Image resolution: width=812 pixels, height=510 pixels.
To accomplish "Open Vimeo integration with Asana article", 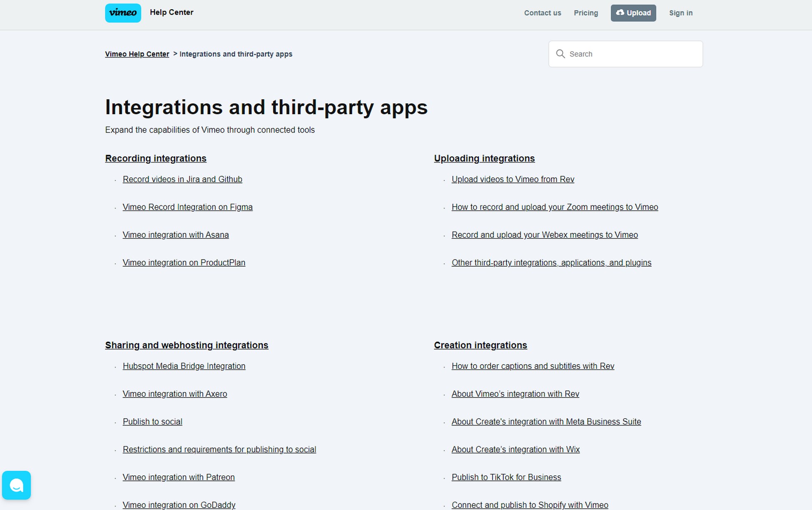I will pyautogui.click(x=176, y=235).
